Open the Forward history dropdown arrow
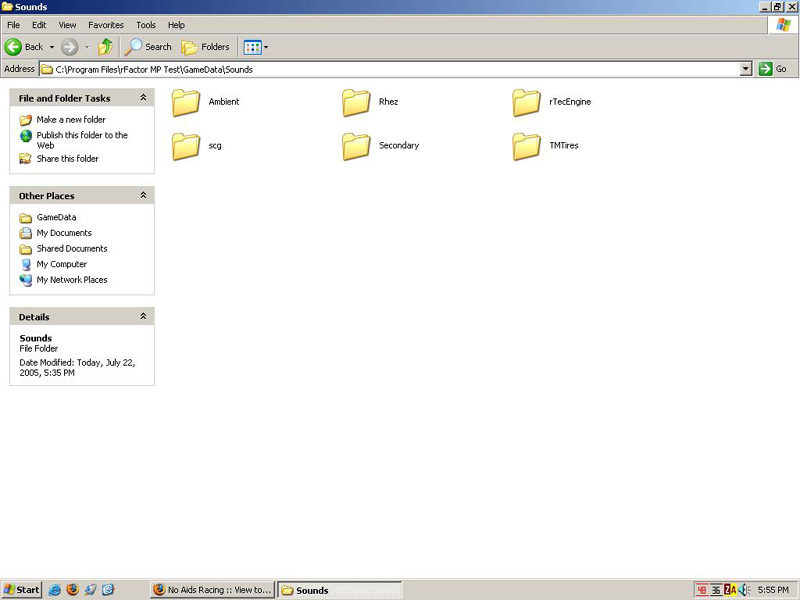The height and width of the screenshot is (600, 800). click(x=87, y=47)
